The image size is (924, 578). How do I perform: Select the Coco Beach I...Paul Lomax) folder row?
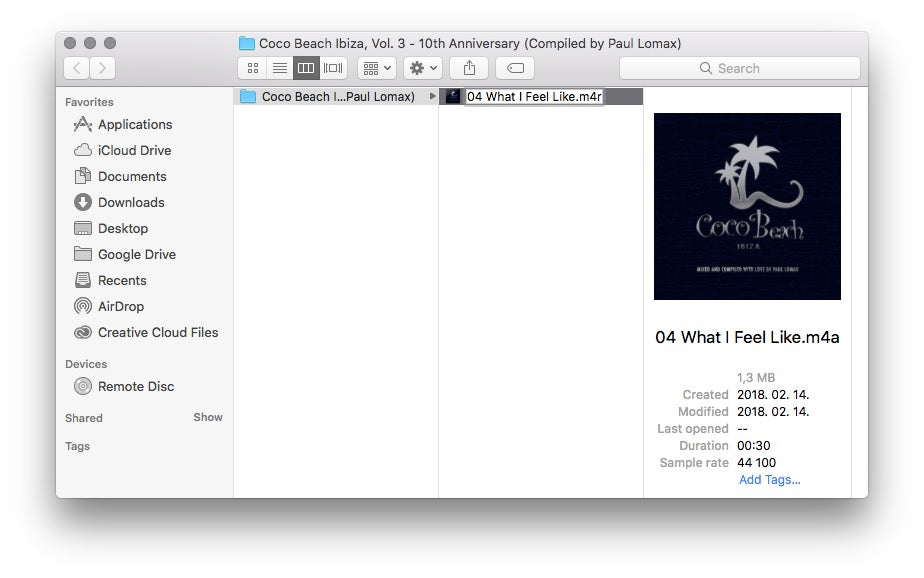pyautogui.click(x=336, y=97)
